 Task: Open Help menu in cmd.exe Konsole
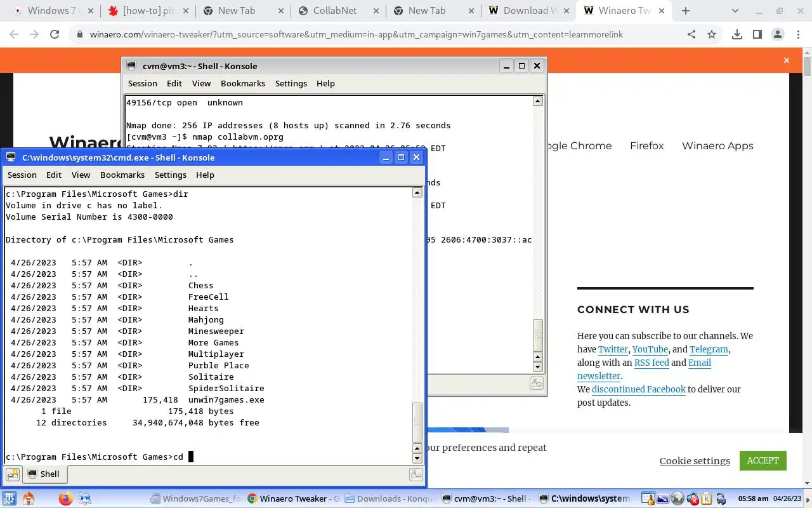205,175
